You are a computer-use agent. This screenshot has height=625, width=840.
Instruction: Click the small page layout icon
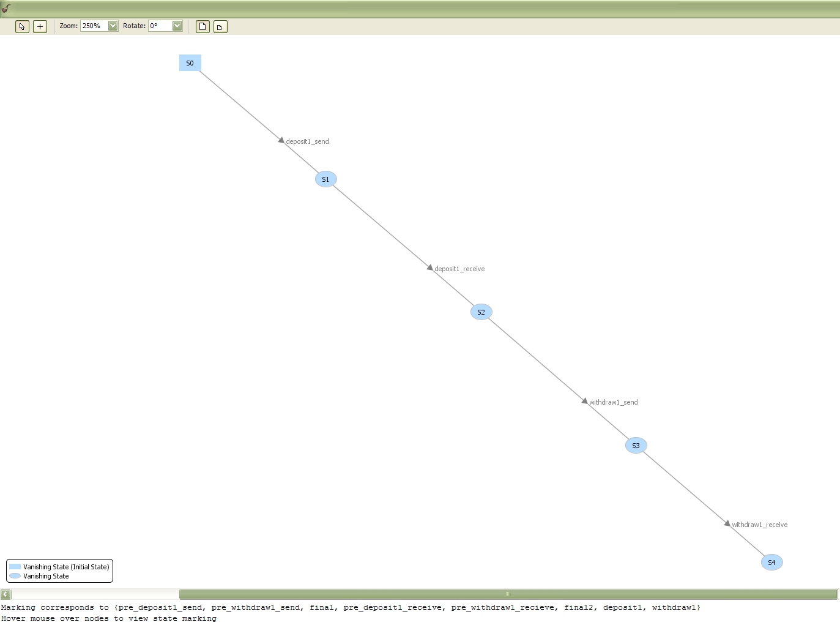[220, 26]
